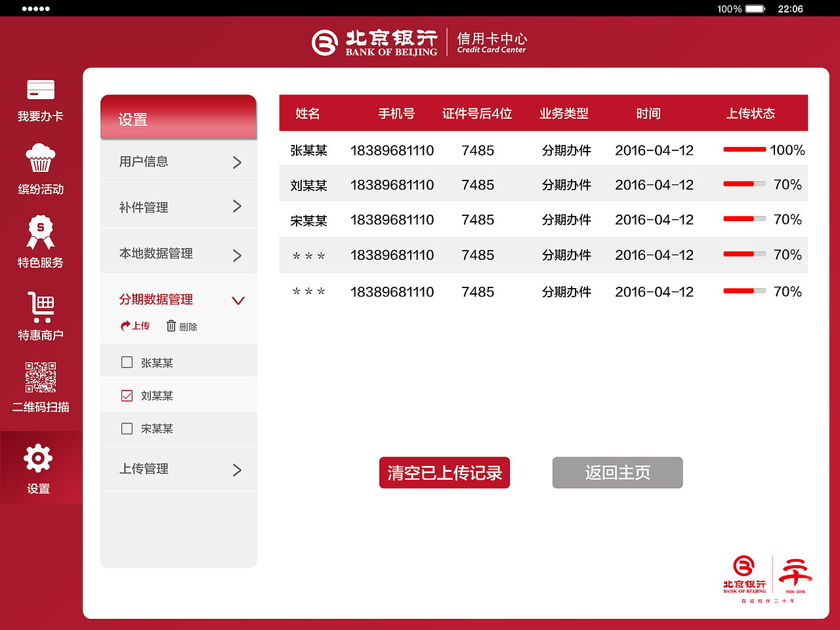Screen dimensions: 840x630
Task: Expand the 补件管理 menu entry
Action: (178, 206)
